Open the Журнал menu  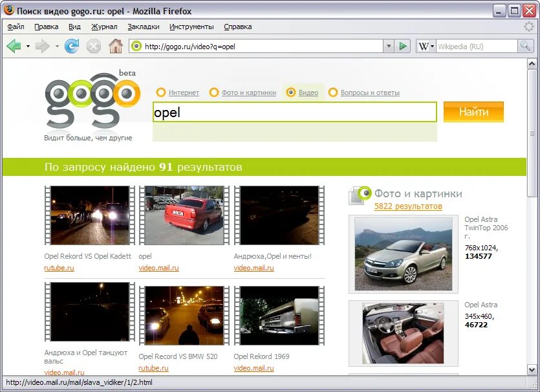[x=104, y=27]
